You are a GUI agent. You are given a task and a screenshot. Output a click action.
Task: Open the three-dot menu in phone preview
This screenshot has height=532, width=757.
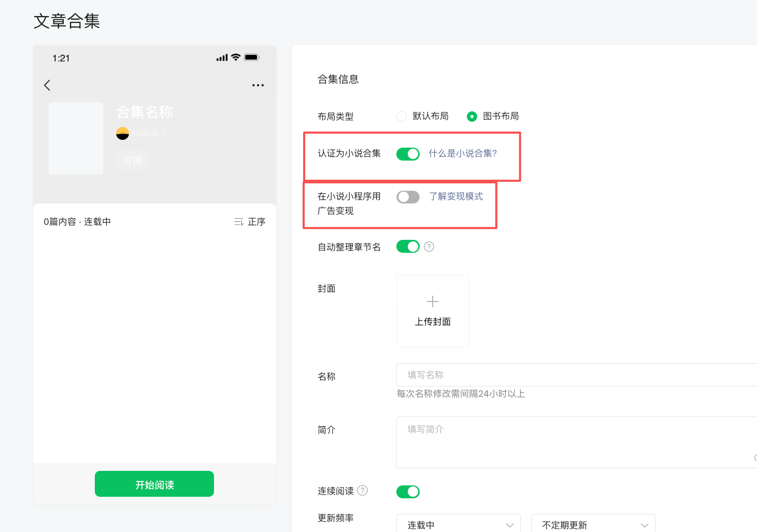[x=258, y=85]
